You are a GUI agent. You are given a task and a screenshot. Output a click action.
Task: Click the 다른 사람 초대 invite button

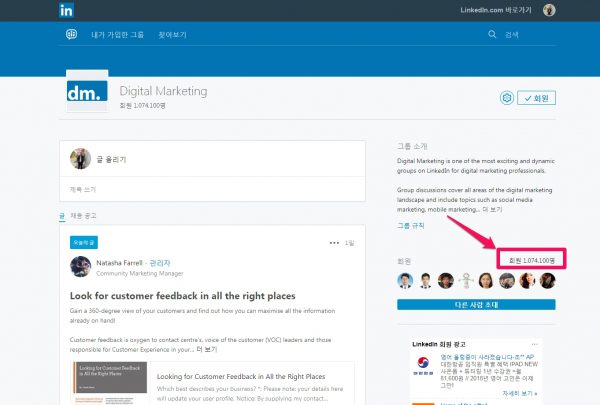[x=475, y=304]
